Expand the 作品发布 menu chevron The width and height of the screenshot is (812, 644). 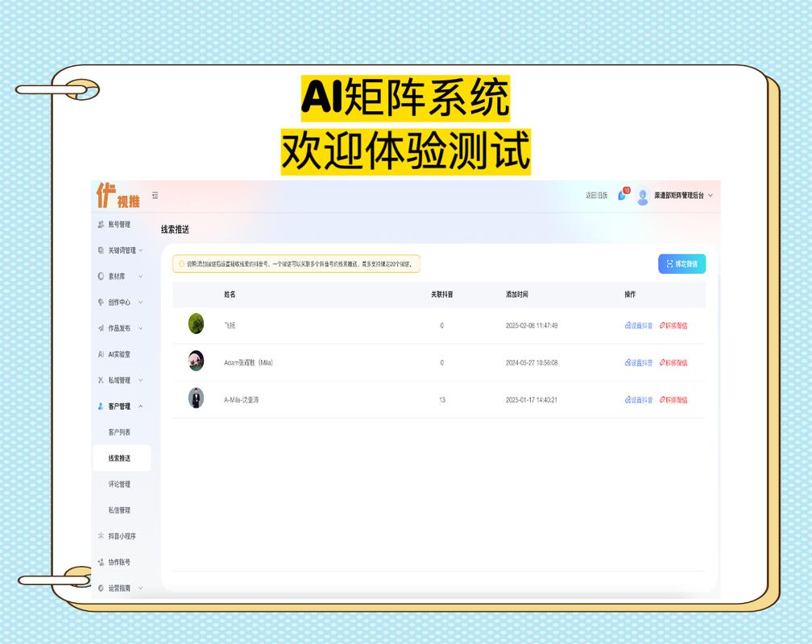coord(140,328)
